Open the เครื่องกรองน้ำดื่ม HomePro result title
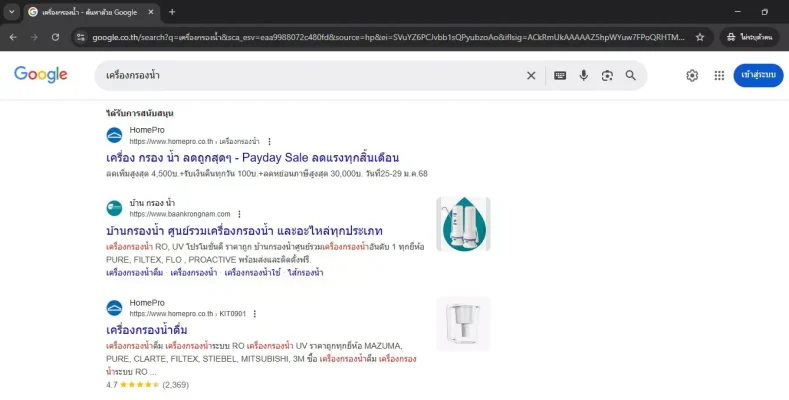 (x=147, y=330)
